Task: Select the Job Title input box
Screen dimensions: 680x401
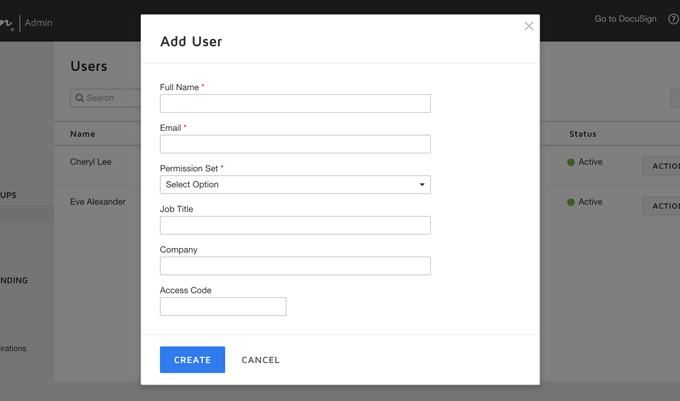Action: 295,225
